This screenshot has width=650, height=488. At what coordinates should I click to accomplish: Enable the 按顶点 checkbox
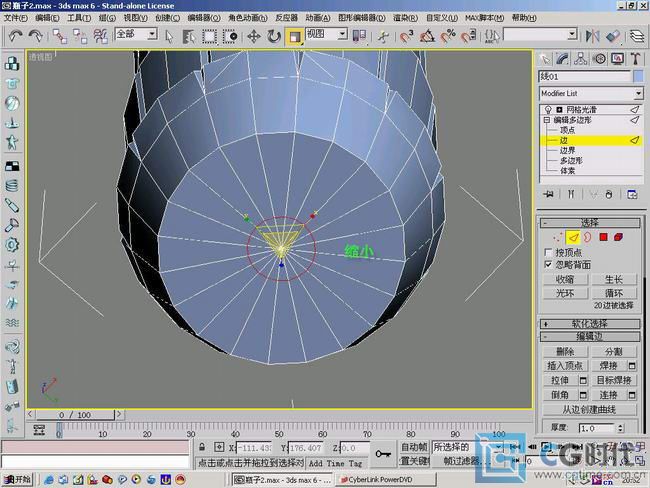point(548,252)
